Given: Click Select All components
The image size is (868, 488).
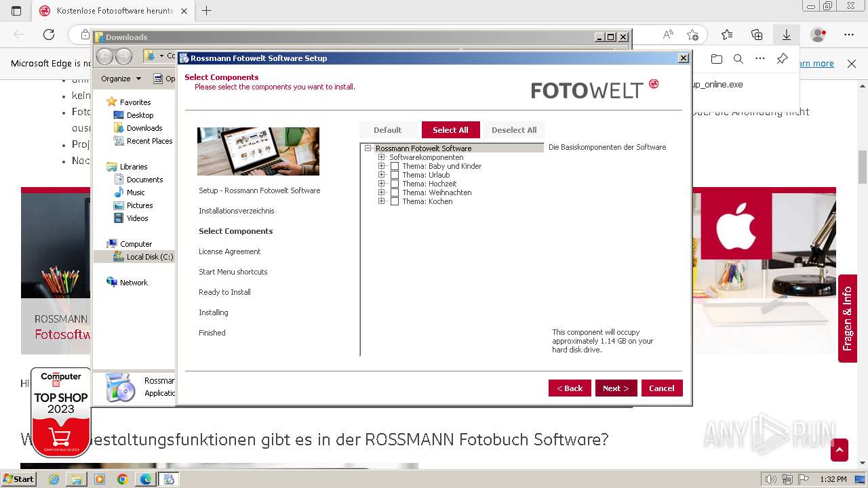Looking at the screenshot, I should 450,130.
